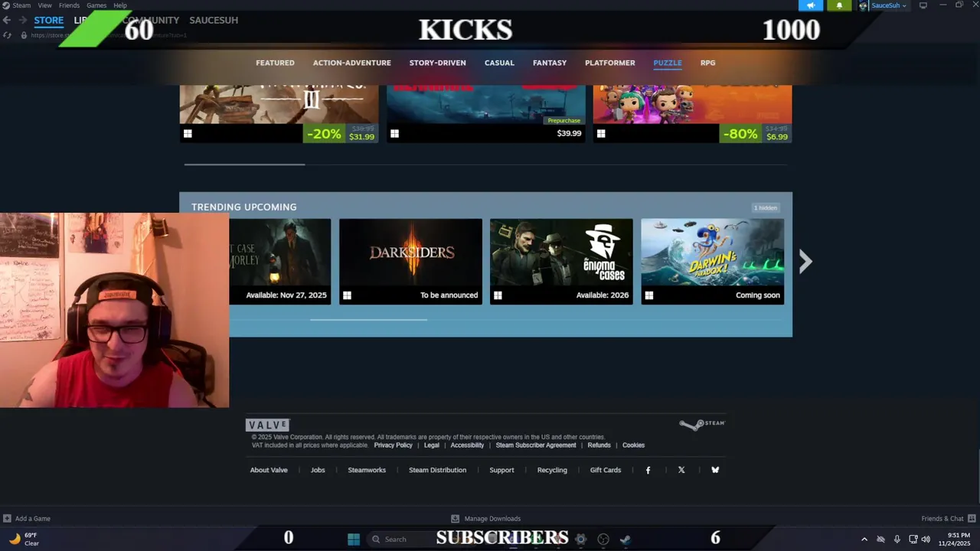Open the Legal link
980x551 pixels.
pos(432,445)
